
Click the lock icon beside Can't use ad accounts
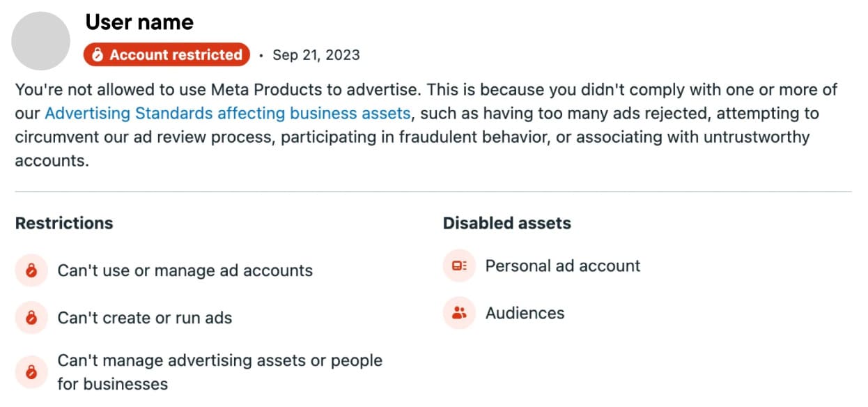[x=31, y=271]
